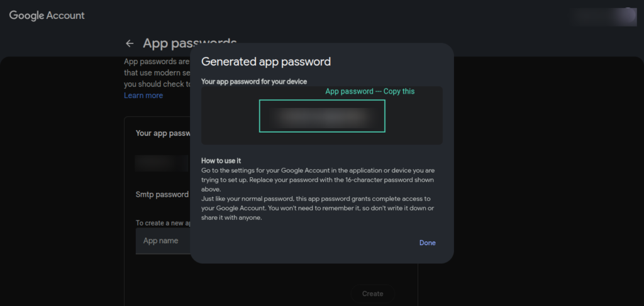Focus the App name input field
The image size is (644, 306).
(164, 241)
